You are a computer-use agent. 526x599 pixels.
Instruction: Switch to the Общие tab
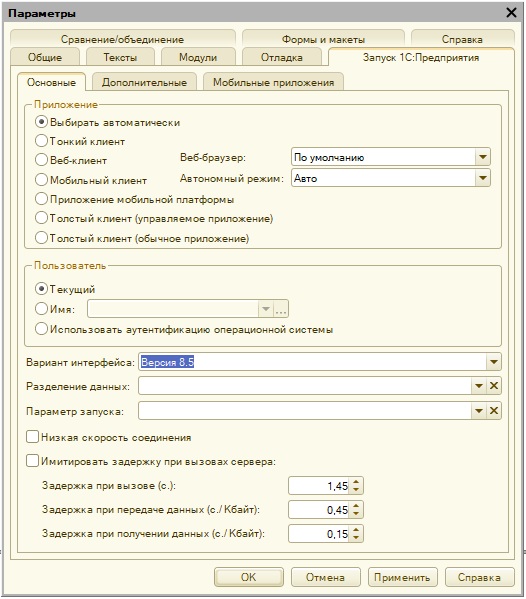(x=45, y=57)
